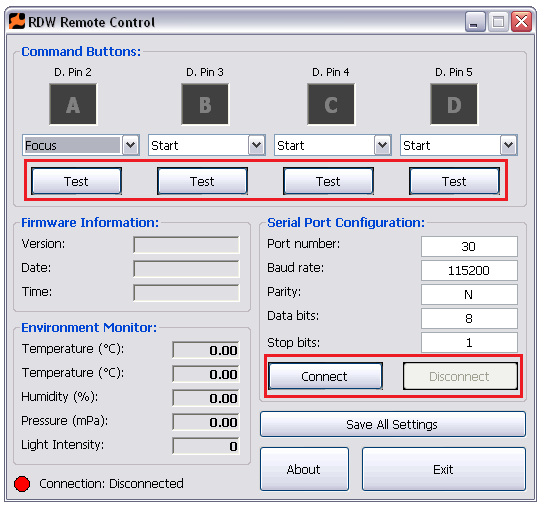Click the Connect button
The image size is (542, 508).
[325, 376]
